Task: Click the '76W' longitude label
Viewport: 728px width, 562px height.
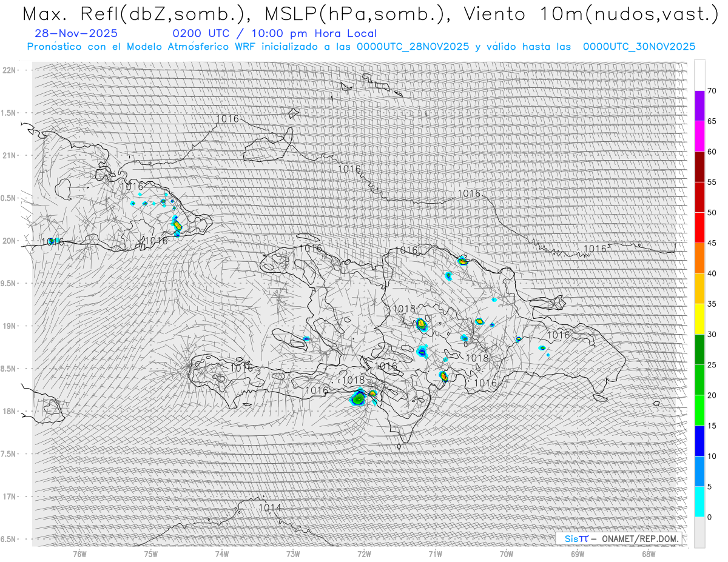Action: tap(79, 554)
